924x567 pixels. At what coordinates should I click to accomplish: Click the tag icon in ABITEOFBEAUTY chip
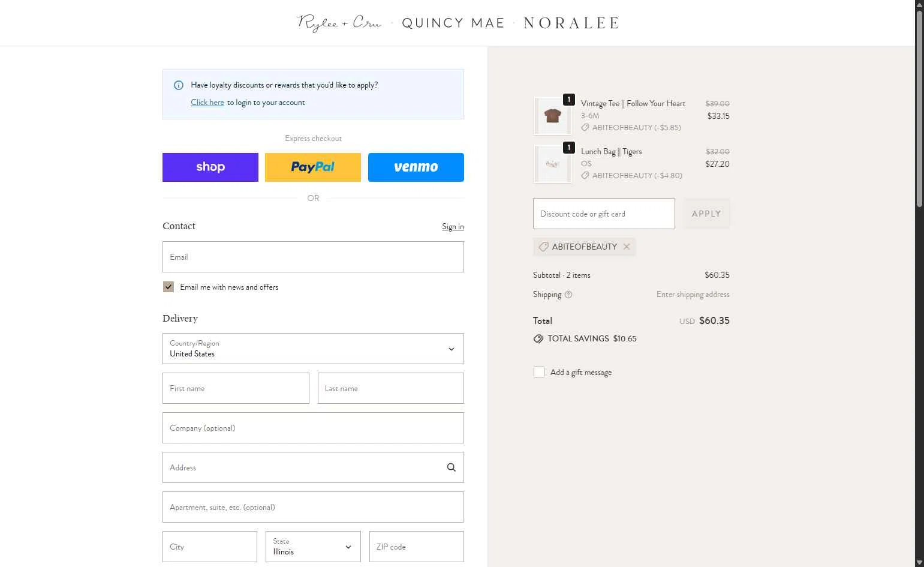coord(543,247)
